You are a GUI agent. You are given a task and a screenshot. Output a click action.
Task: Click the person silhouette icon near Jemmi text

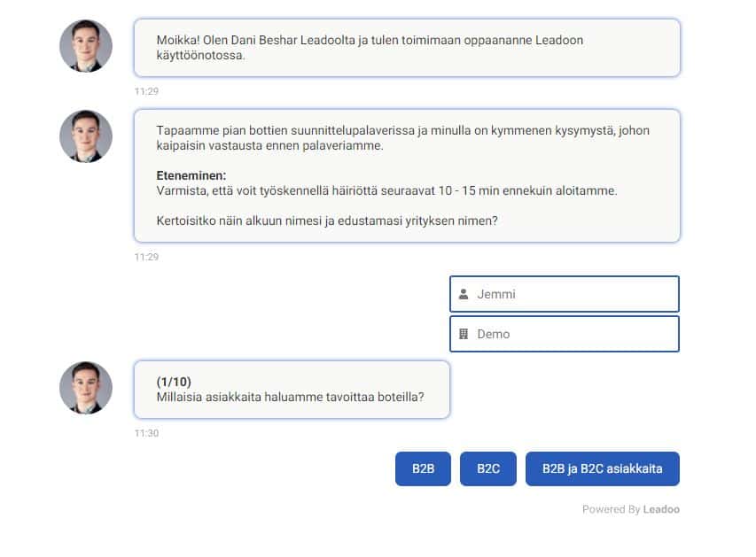(x=464, y=293)
